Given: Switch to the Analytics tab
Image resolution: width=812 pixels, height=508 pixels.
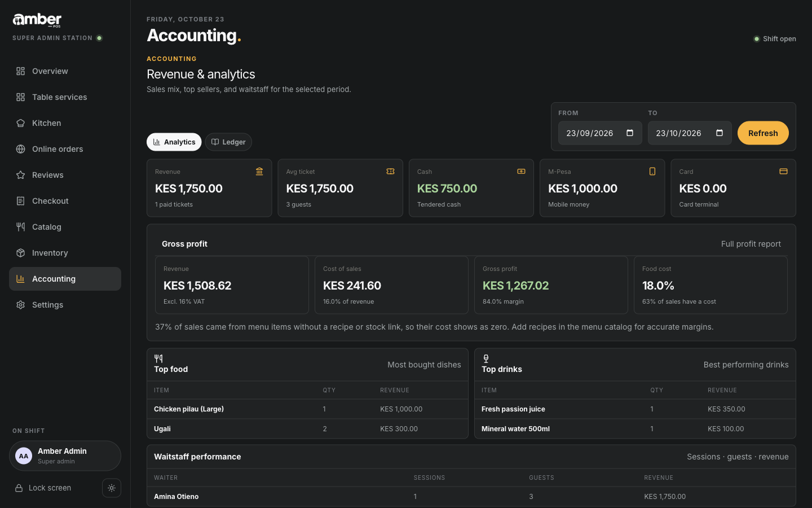Looking at the screenshot, I should (x=174, y=142).
